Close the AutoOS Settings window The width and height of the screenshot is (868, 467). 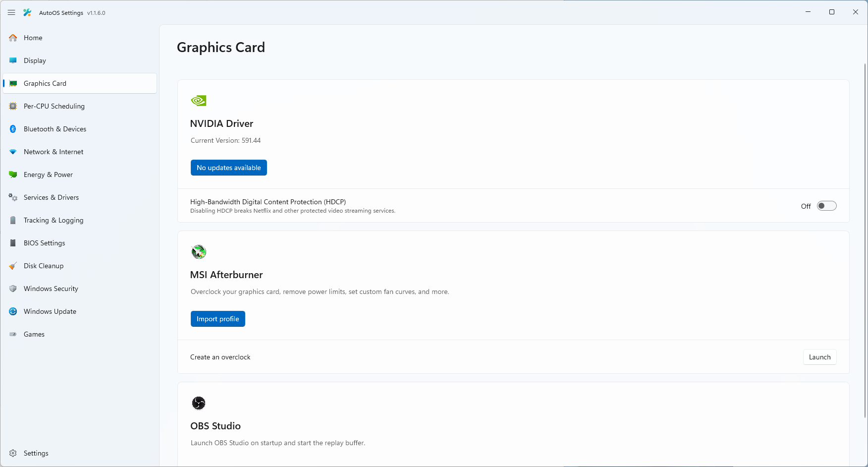pos(856,12)
